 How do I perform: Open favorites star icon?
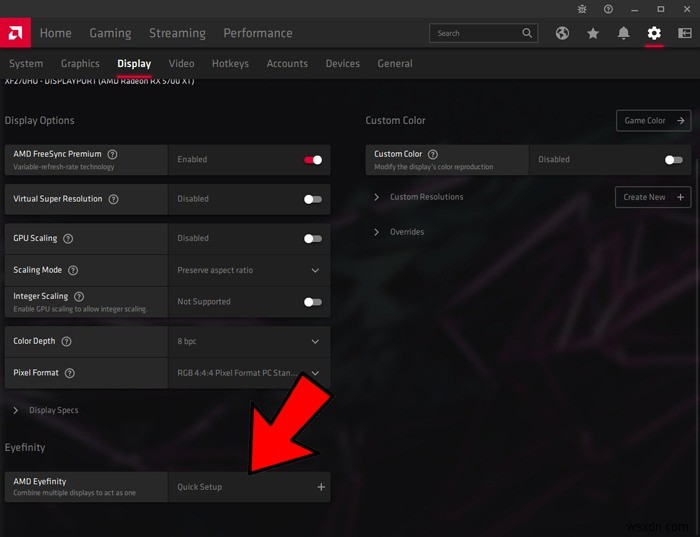[x=593, y=33]
